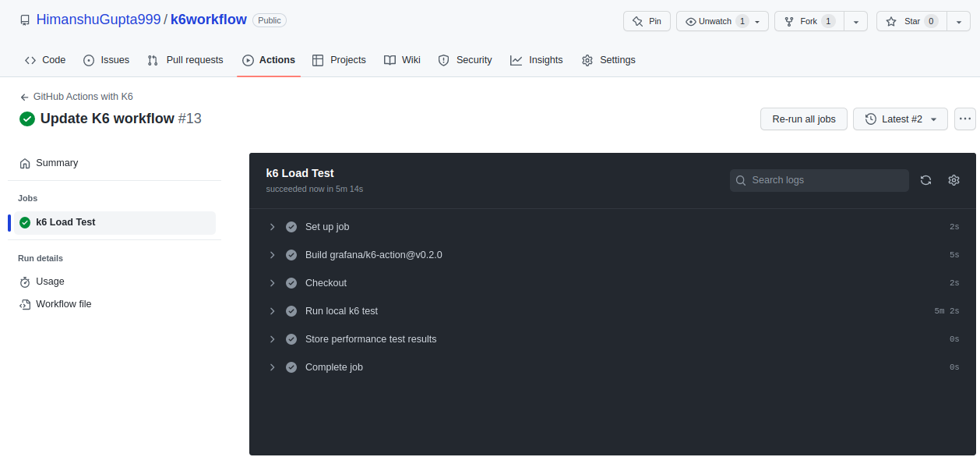Screen dimensions: 980x457
Task: Open the Unwatch dropdown caret
Action: click(757, 22)
